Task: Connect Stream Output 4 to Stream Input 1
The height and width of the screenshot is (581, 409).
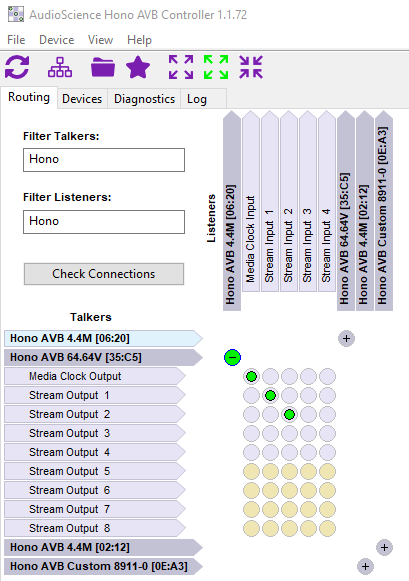Action: (x=270, y=452)
